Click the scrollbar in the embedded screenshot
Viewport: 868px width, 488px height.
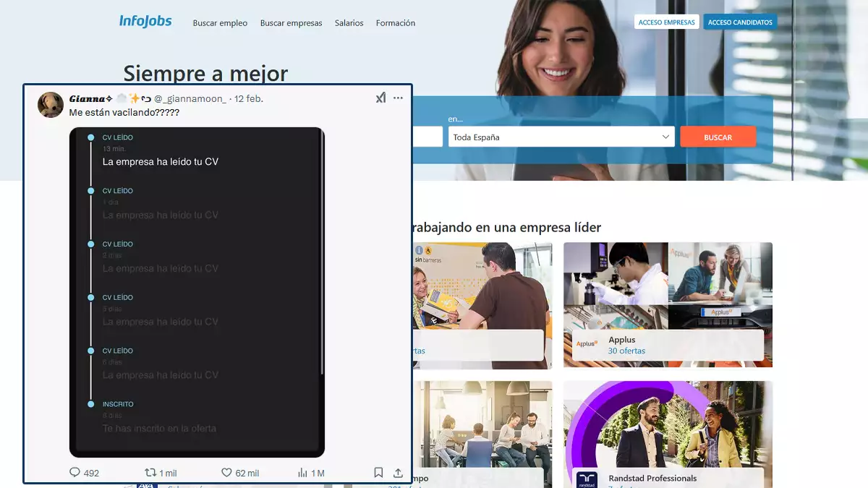click(x=322, y=253)
